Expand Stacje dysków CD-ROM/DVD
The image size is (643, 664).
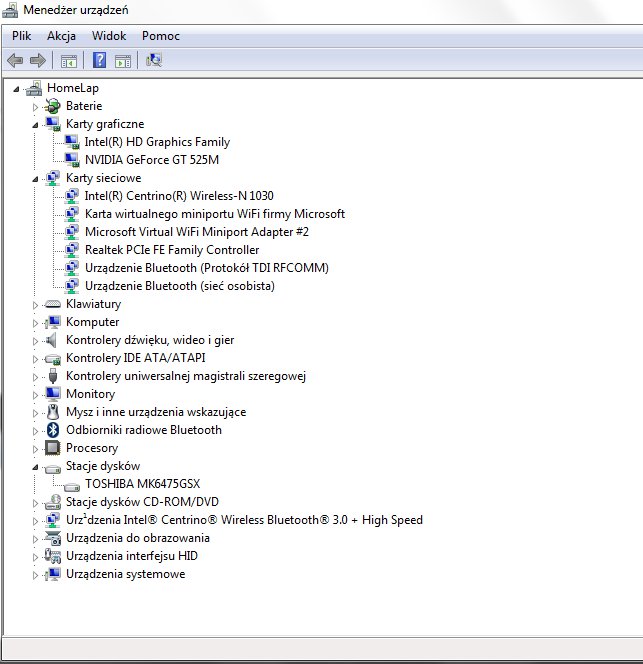pos(35,503)
